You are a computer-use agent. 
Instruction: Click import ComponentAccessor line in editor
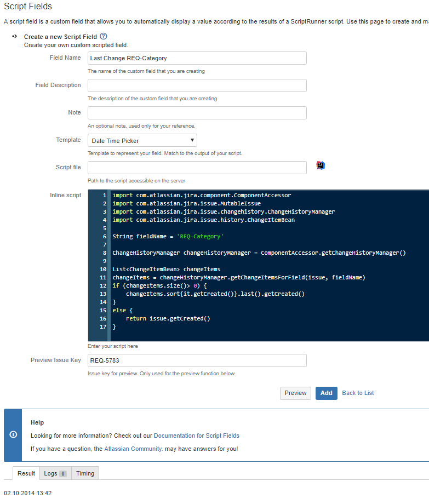pos(202,195)
